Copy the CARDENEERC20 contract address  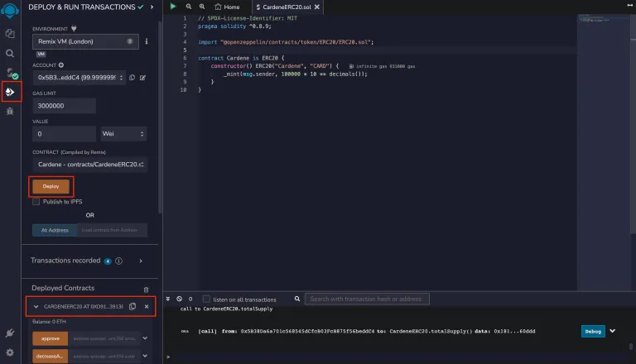[x=132, y=306]
